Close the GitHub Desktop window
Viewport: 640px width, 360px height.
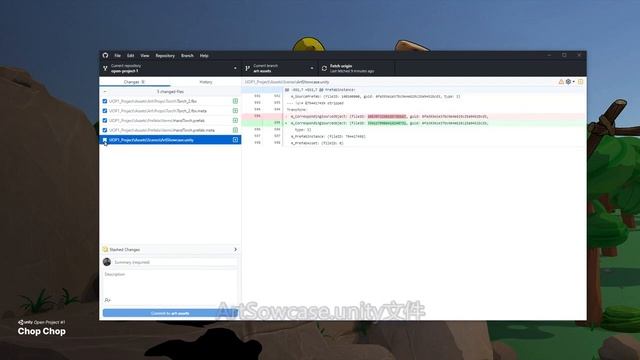(x=579, y=56)
